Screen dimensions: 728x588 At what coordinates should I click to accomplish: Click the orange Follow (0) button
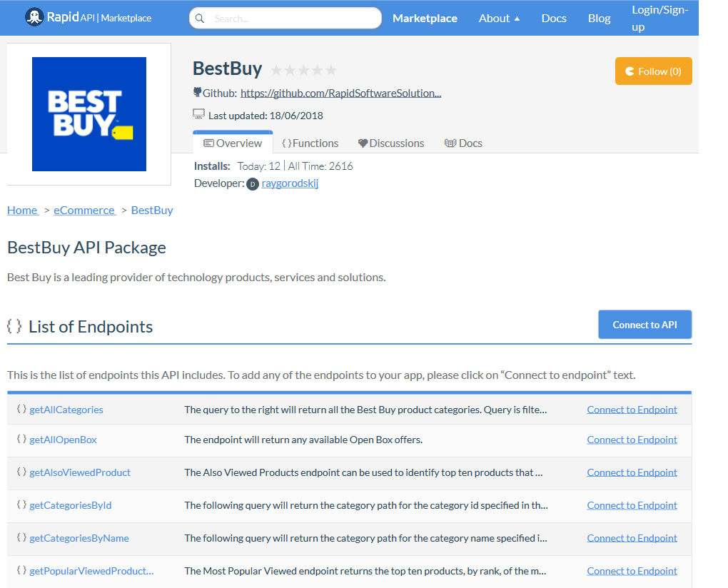[x=653, y=71]
